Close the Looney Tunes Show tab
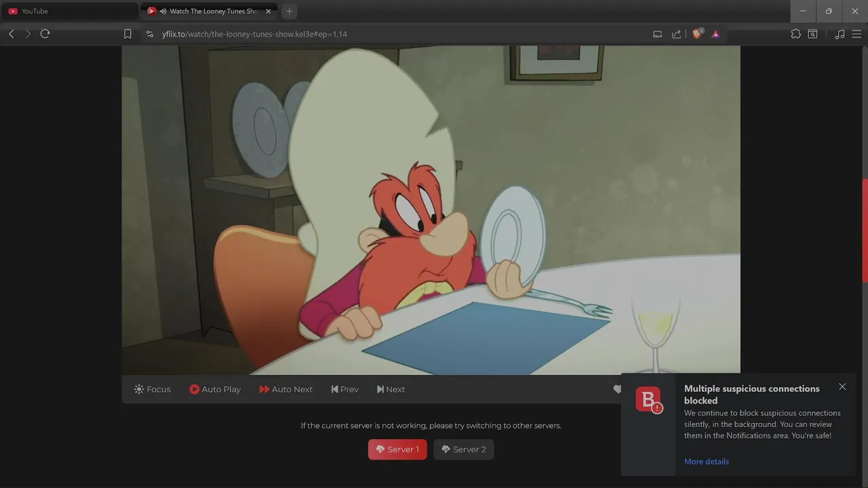Screen dimensions: 868x488 268,11
